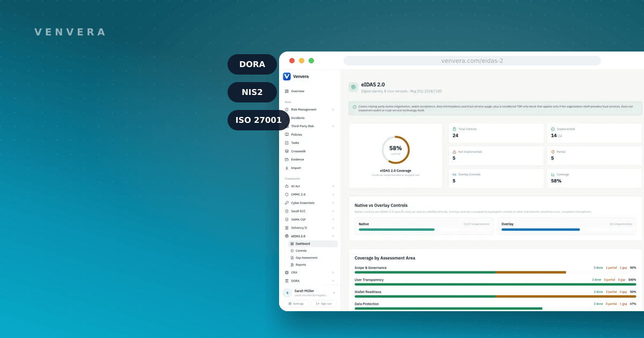
Task: Expand the DORA chevron in the sidebar
Action: coord(333,281)
